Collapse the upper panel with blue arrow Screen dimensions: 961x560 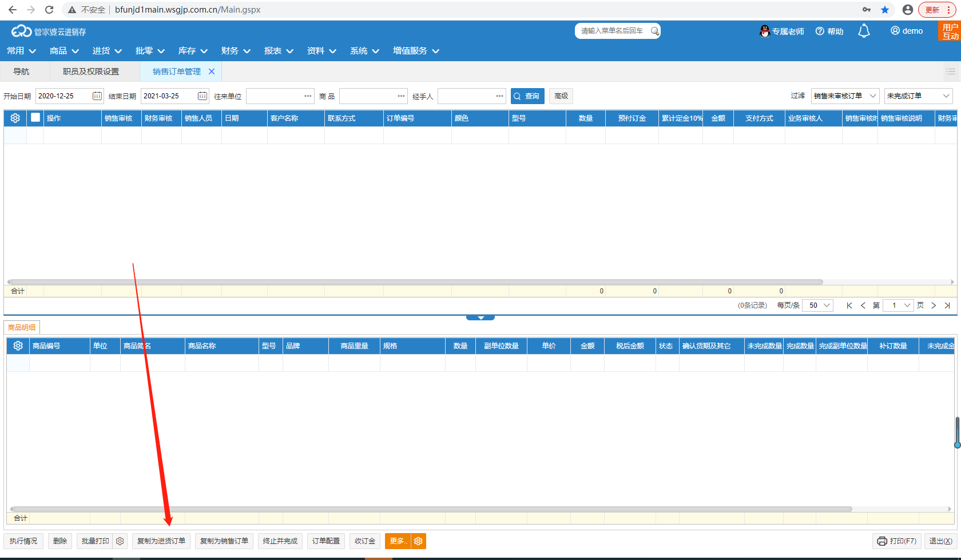pyautogui.click(x=480, y=317)
